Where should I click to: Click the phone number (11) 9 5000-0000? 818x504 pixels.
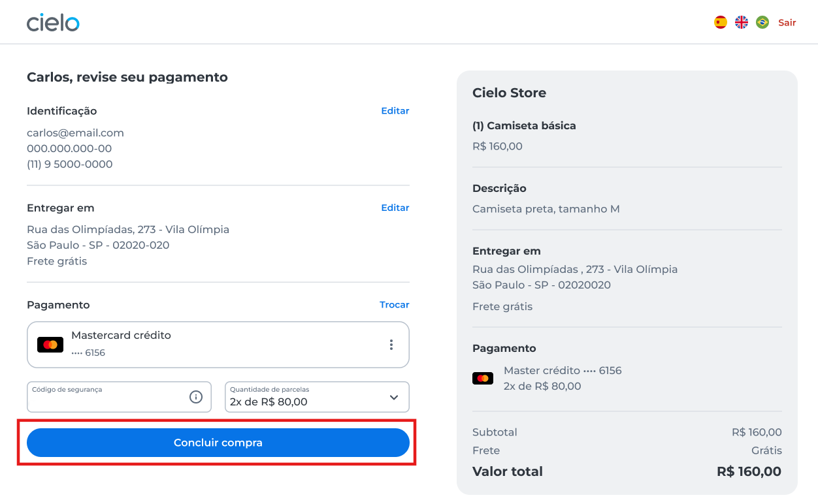[70, 165]
